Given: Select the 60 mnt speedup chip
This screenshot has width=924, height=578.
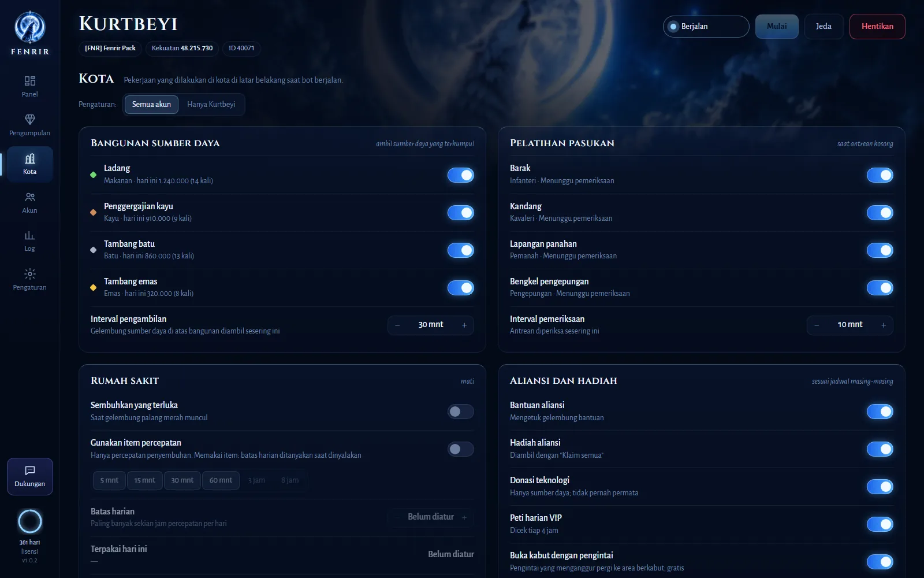Looking at the screenshot, I should [221, 480].
